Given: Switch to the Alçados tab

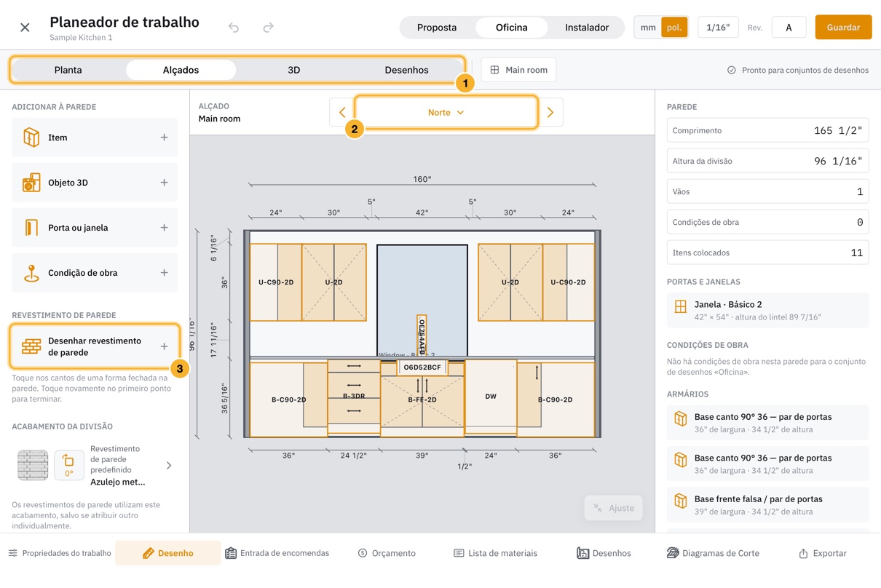Looking at the screenshot, I should click(181, 70).
